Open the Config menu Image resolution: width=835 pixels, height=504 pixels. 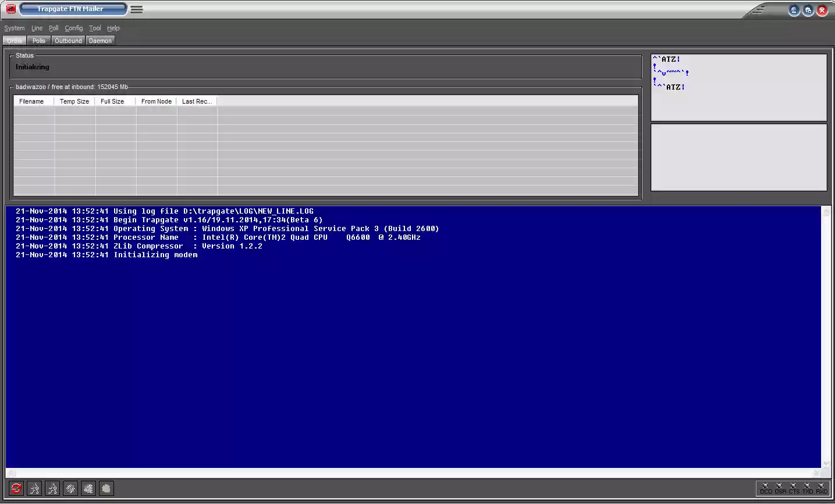[x=73, y=28]
